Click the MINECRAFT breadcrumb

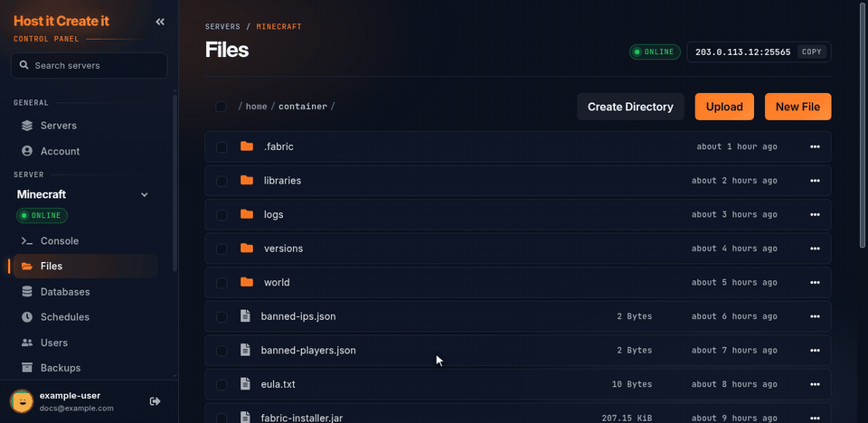coord(279,26)
